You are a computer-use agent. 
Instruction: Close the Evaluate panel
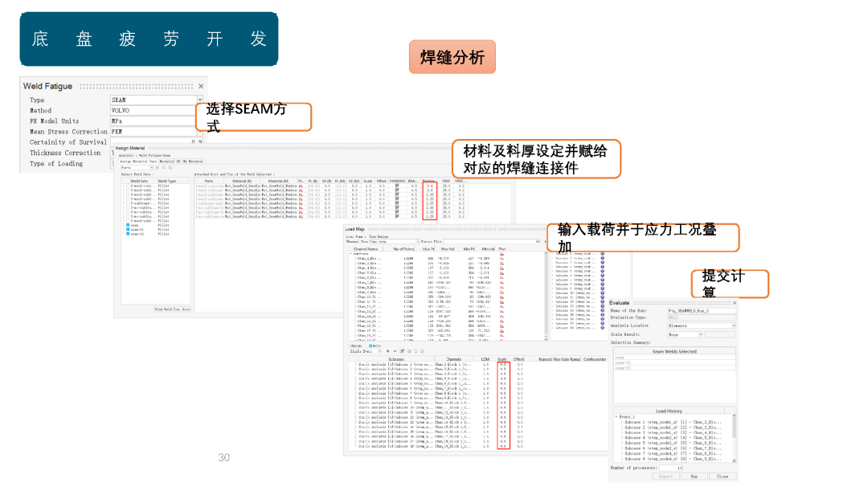pyautogui.click(x=735, y=303)
